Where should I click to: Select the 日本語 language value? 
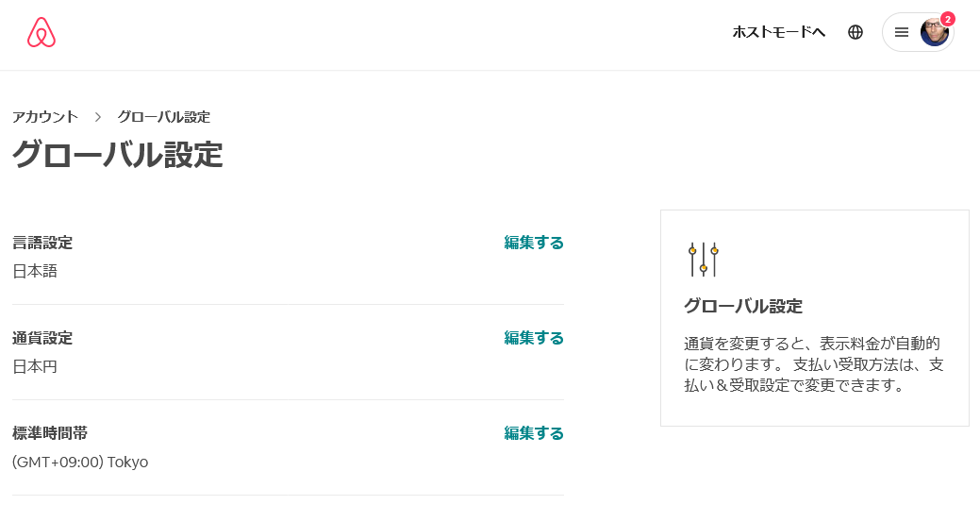click(35, 271)
